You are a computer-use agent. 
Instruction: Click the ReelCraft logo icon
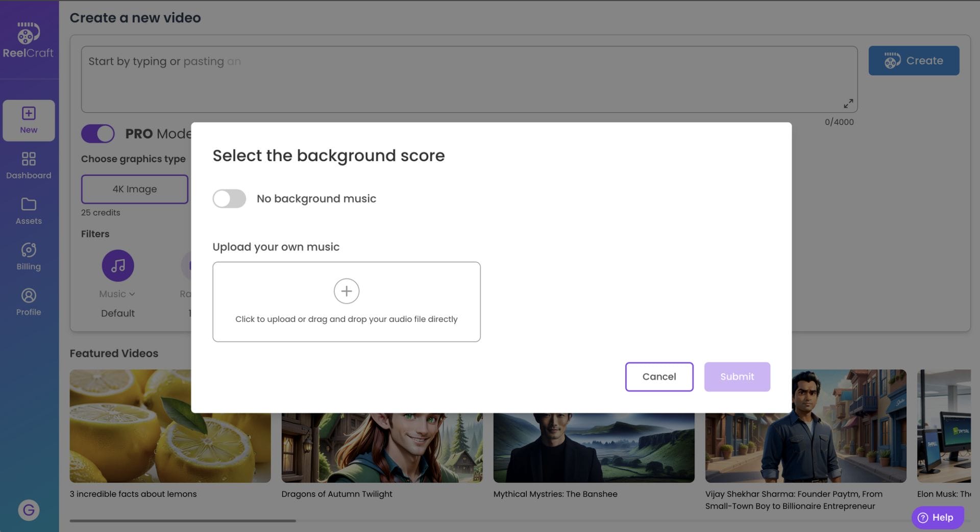pos(28,34)
